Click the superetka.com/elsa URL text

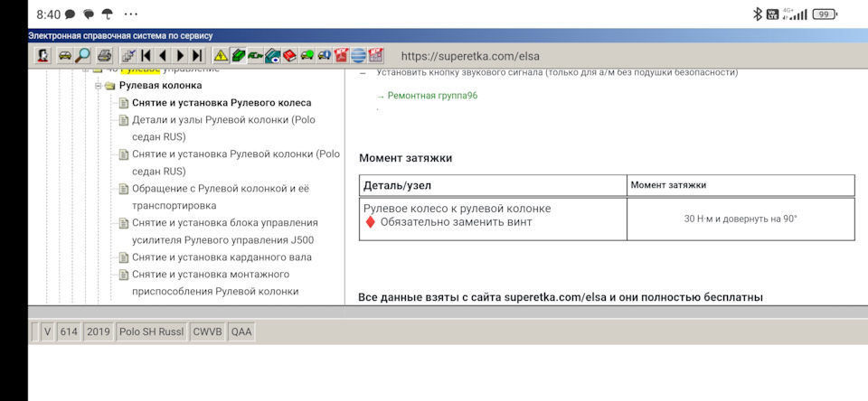point(469,56)
